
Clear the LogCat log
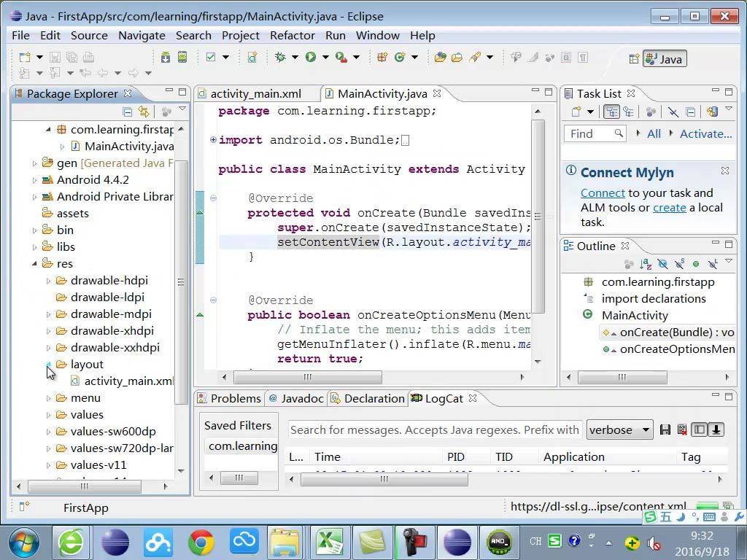click(x=682, y=430)
